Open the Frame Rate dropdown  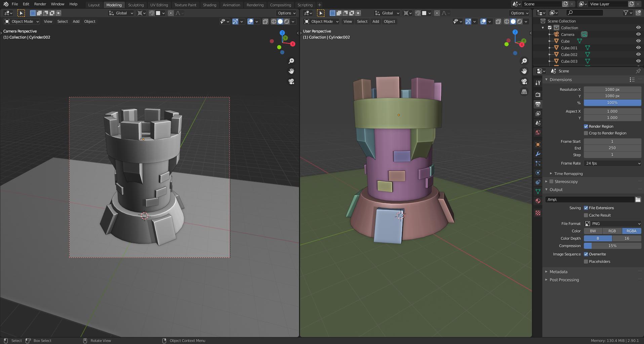click(612, 163)
